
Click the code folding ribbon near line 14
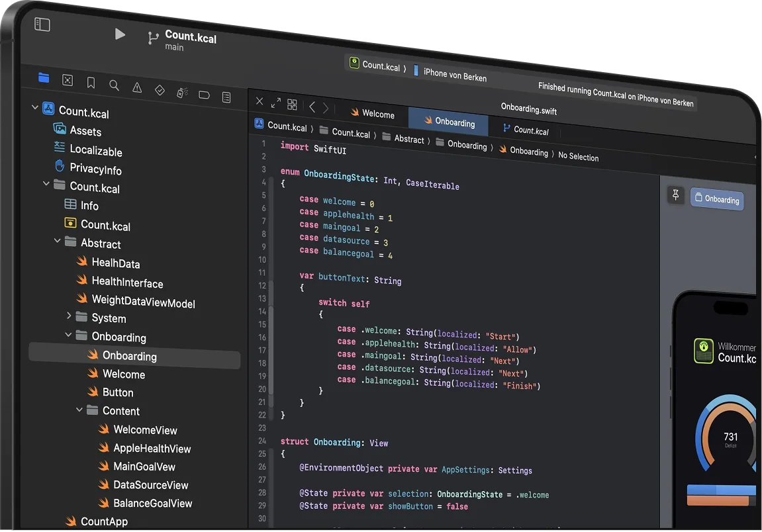271,311
